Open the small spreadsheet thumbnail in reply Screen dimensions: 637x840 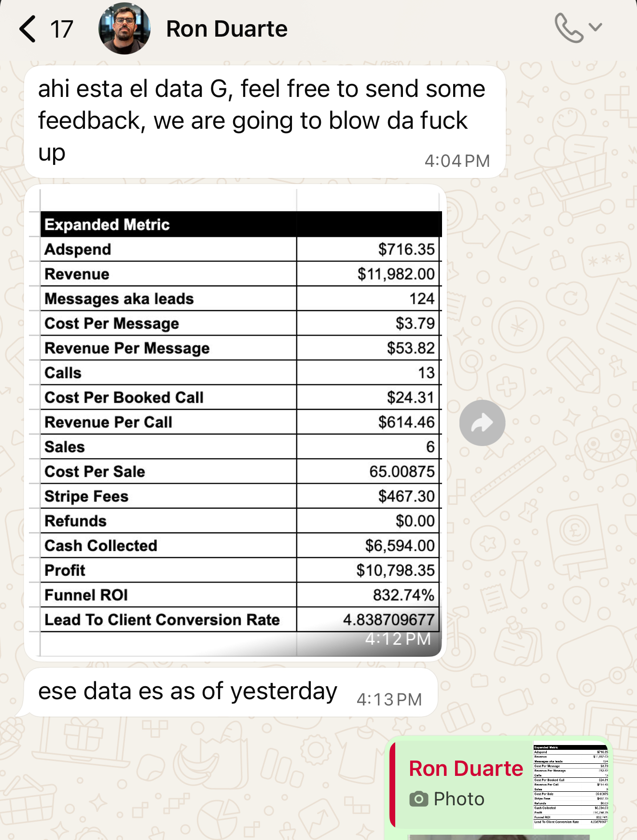click(x=570, y=785)
